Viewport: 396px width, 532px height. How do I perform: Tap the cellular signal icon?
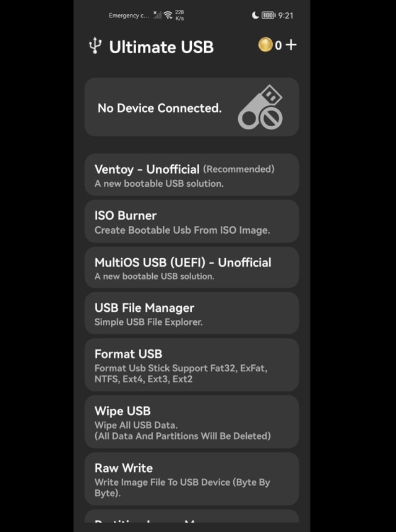(x=157, y=15)
